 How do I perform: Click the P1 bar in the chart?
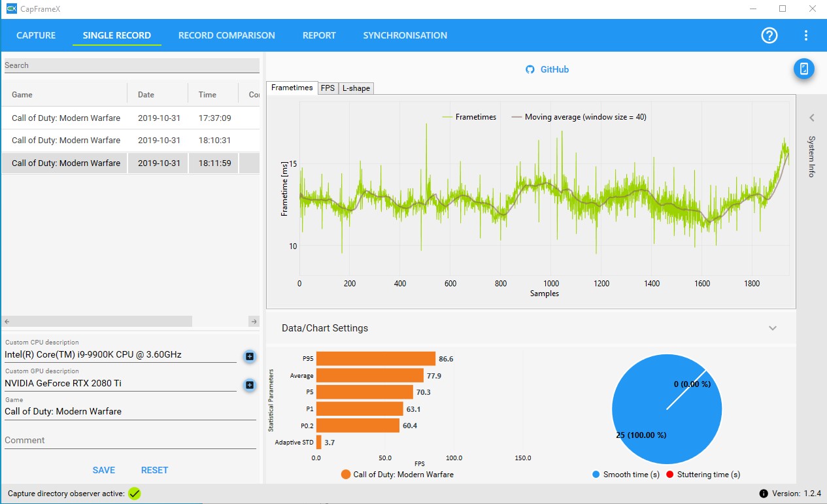pos(360,409)
